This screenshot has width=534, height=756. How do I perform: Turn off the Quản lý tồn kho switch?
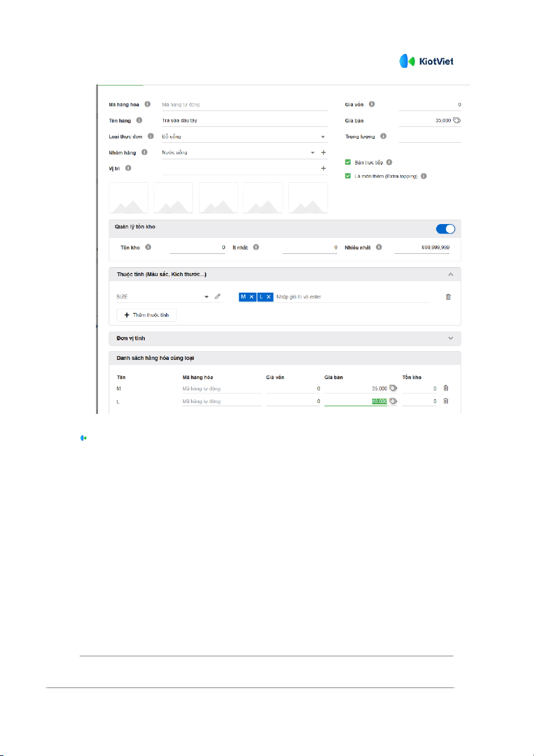pos(446,229)
